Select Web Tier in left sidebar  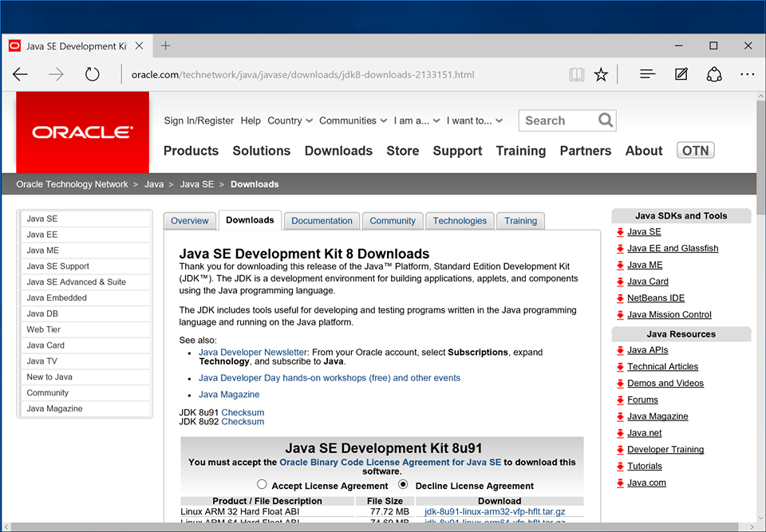(85, 329)
